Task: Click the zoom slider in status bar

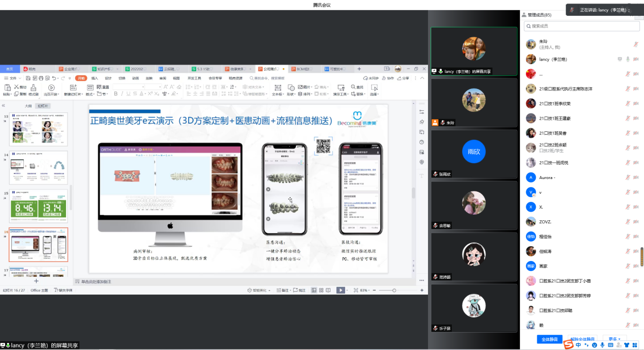Action: [394, 290]
